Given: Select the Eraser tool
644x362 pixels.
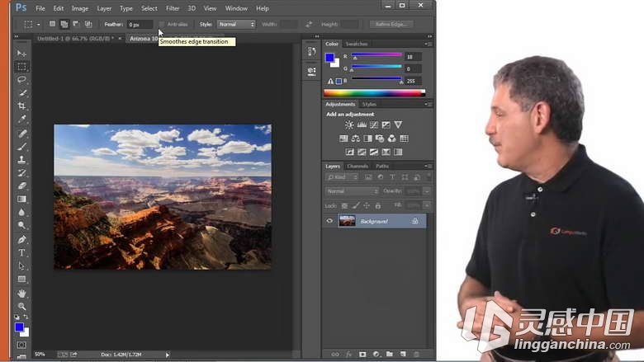Looking at the screenshot, I should click(x=21, y=186).
